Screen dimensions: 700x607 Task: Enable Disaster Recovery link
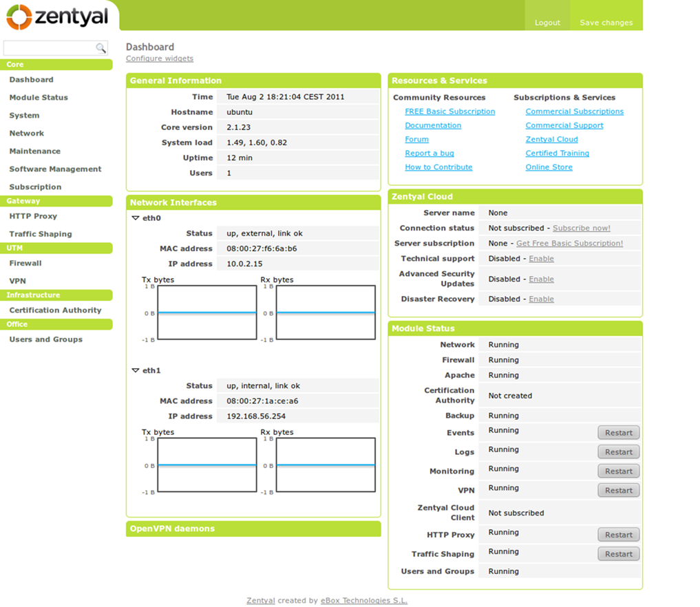(541, 299)
